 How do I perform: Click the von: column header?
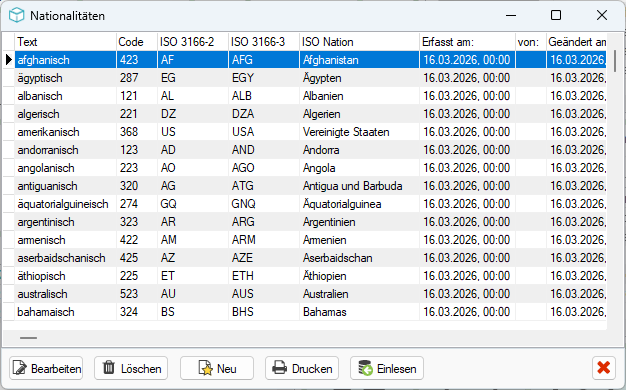click(531, 42)
